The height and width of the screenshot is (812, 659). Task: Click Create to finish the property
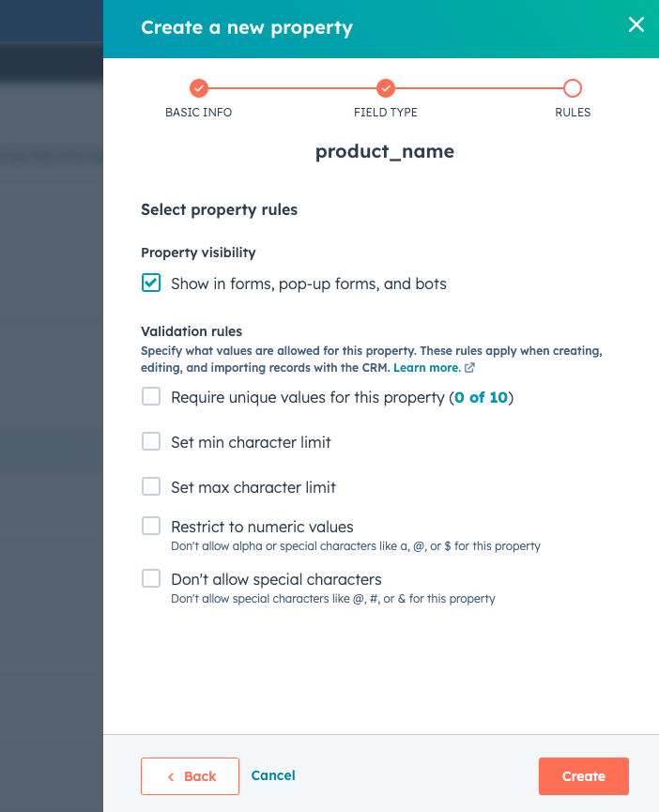[x=583, y=776]
